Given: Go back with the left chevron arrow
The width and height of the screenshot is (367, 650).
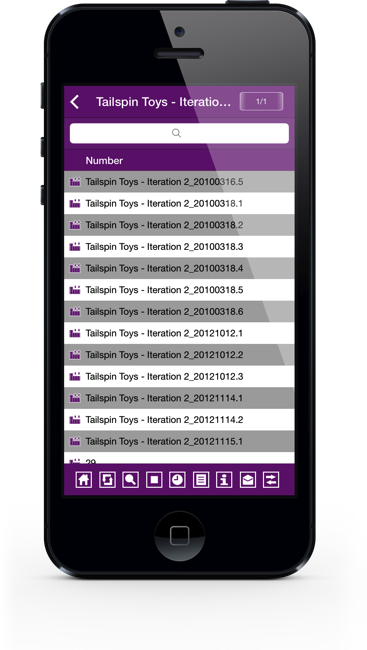Looking at the screenshot, I should pyautogui.click(x=75, y=102).
